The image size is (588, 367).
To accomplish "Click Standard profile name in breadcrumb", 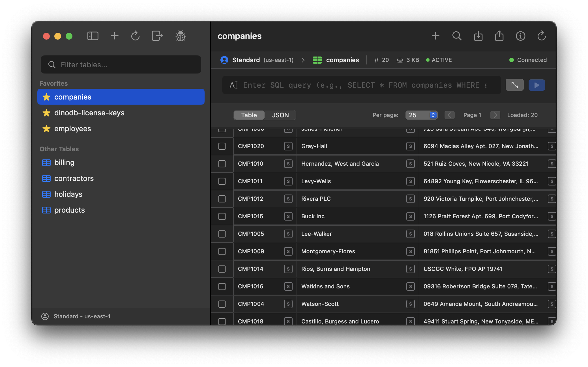I will pyautogui.click(x=246, y=60).
